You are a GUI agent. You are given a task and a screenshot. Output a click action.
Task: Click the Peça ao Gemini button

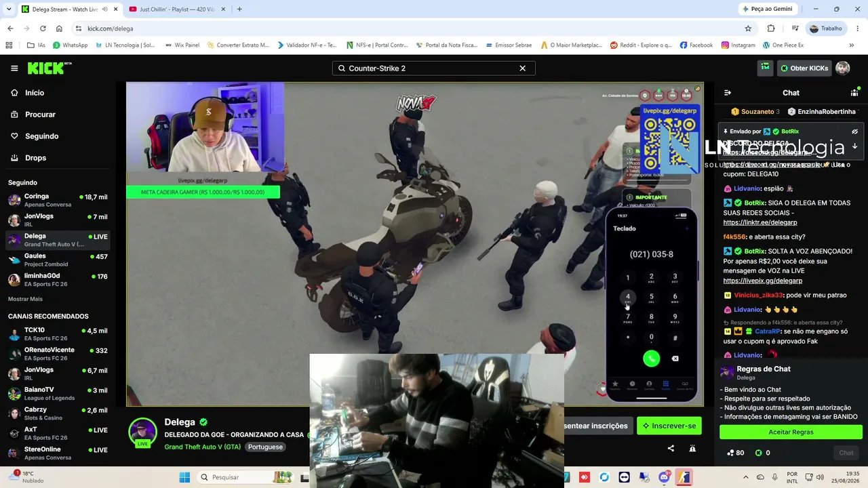(x=767, y=9)
